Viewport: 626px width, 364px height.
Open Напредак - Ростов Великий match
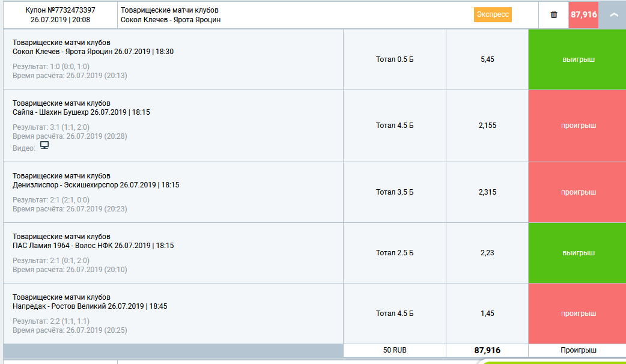pyautogui.click(x=90, y=306)
